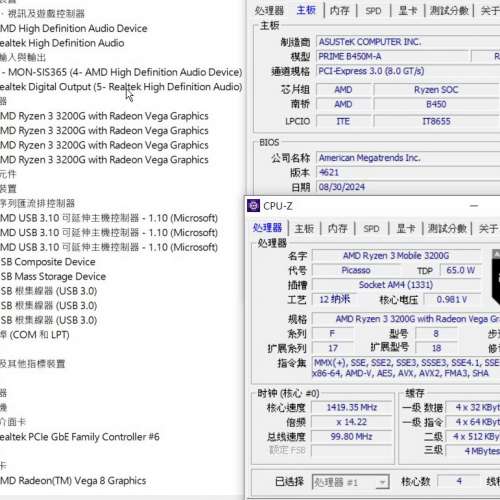Viewport: 500px width, 500px height.
Task: Click the 系列 family value F
Action: point(333,333)
